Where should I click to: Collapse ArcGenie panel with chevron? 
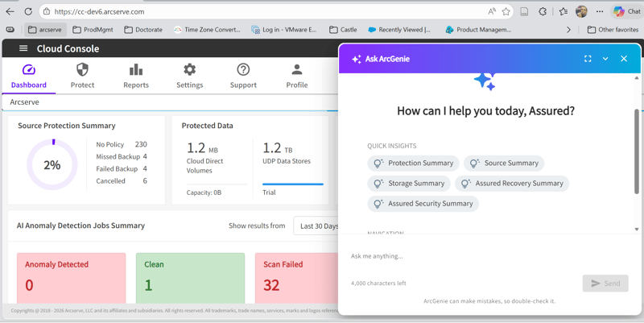pyautogui.click(x=605, y=59)
